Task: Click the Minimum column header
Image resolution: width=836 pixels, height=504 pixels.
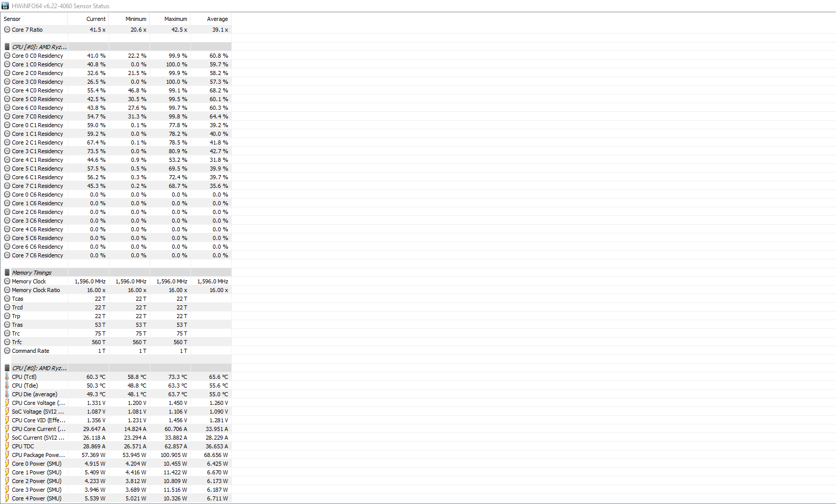Action: 136,19
